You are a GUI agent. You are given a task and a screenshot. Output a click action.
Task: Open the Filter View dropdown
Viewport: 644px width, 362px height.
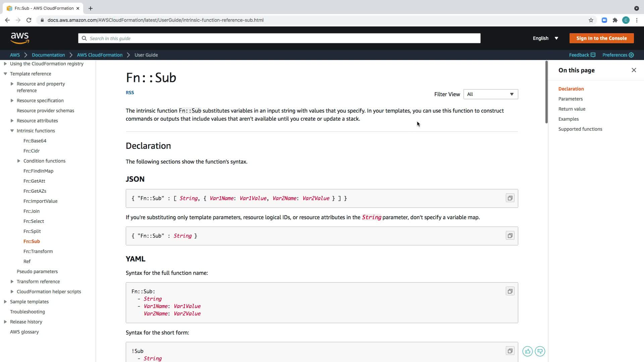[490, 94]
